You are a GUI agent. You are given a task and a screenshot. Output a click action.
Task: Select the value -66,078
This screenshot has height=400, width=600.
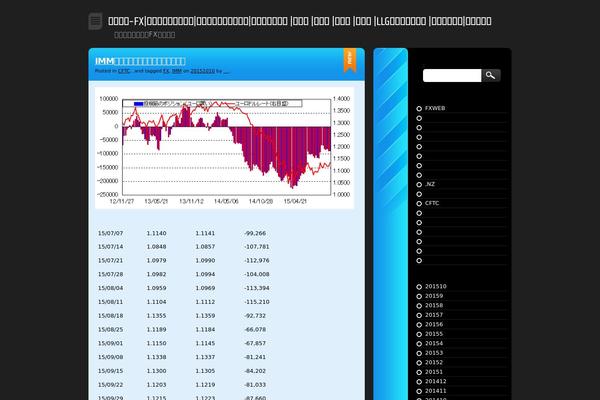255,330
